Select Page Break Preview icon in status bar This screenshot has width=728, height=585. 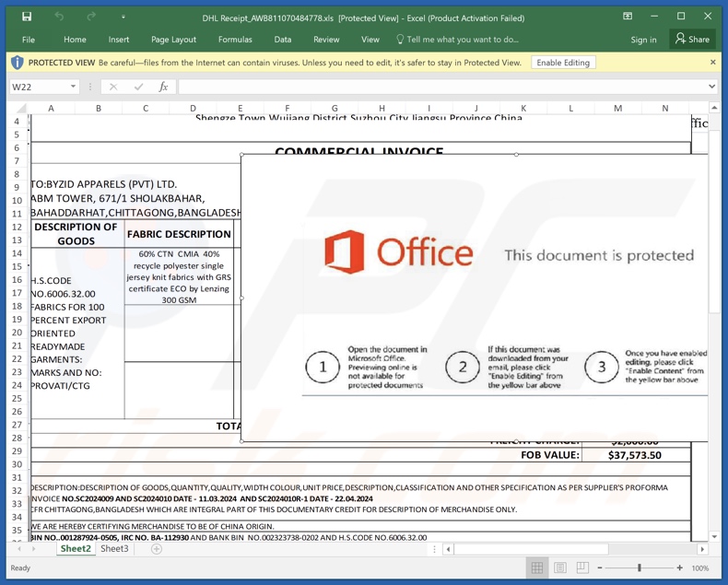coord(582,567)
